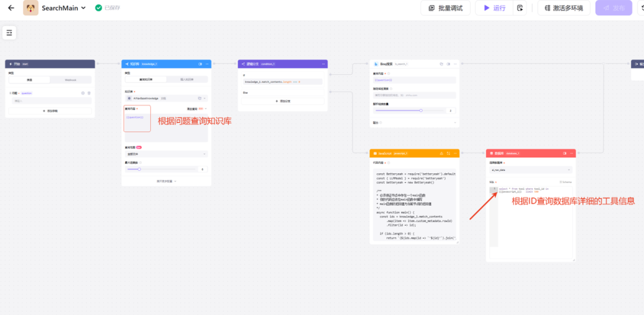Viewport: 644px width, 315px height.
Task: Delete the question variable with trash icon
Action: [x=89, y=93]
